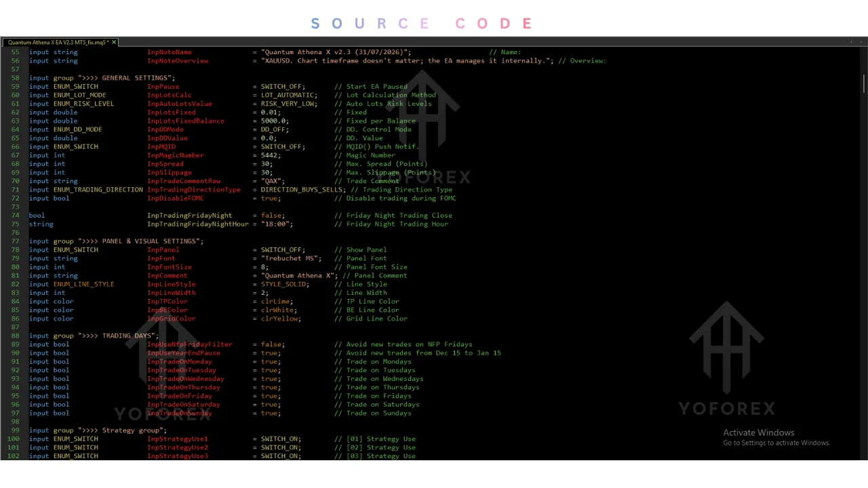Click the ENUM_LINE_STYLE type keyword
Viewport: 868px width, 488px height.
pos(84,285)
